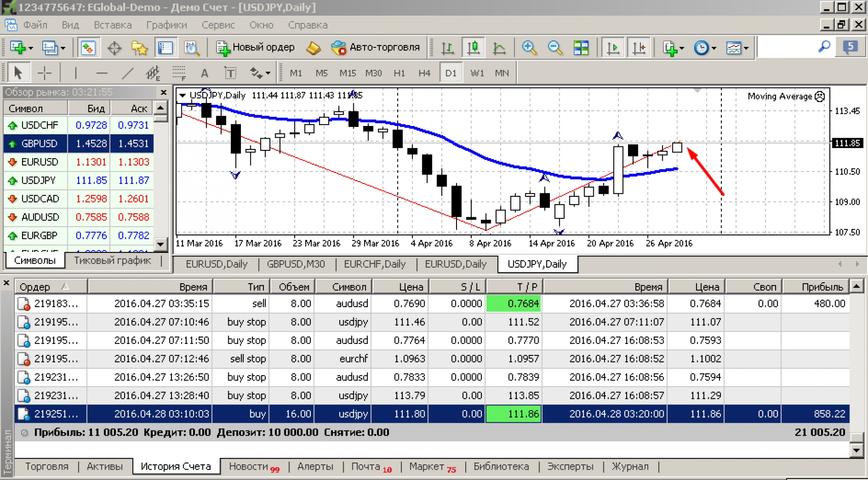
Task: Switch chart to line chart mode
Action: pos(499,48)
